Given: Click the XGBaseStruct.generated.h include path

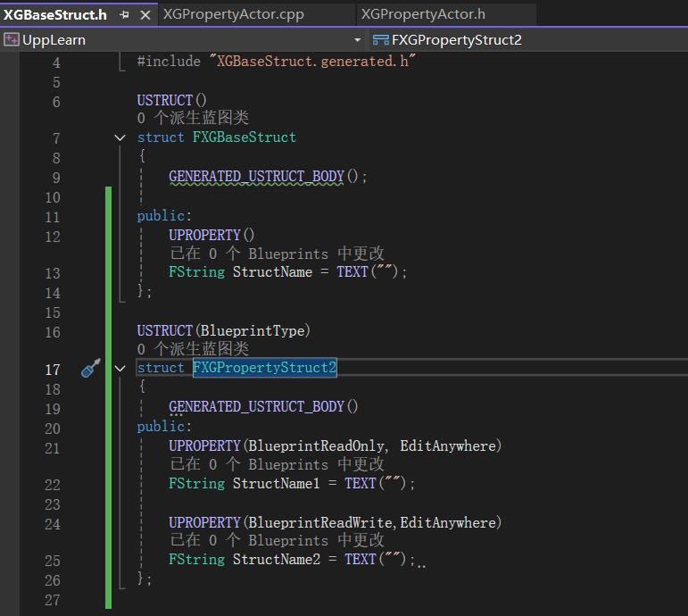Looking at the screenshot, I should coord(312,61).
